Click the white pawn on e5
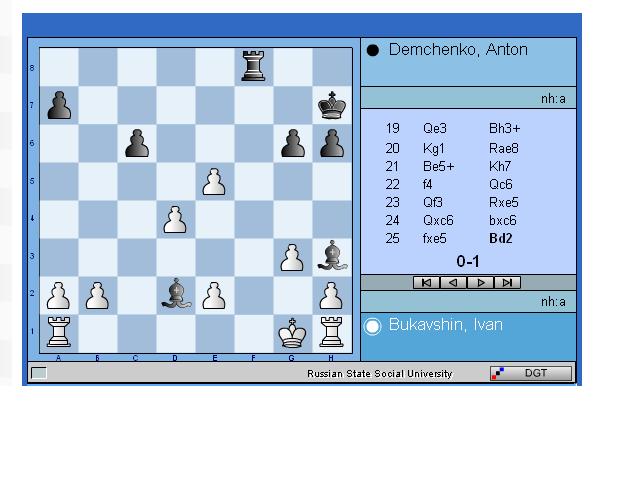 pyautogui.click(x=215, y=181)
